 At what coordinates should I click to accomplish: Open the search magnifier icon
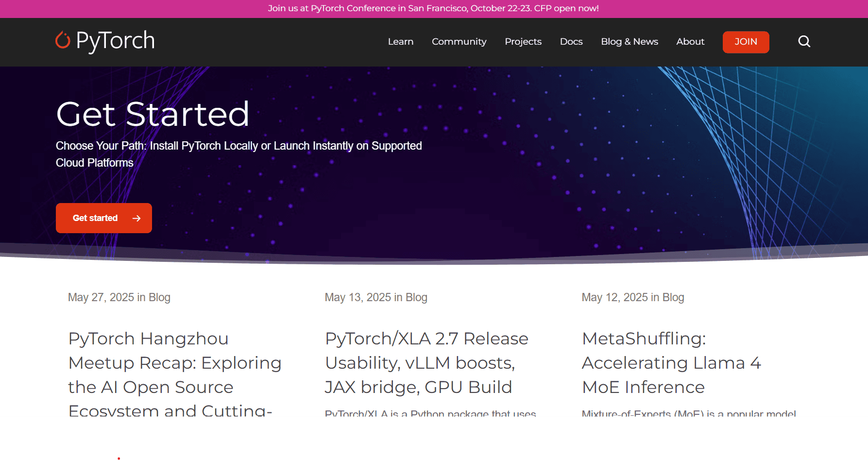(804, 42)
